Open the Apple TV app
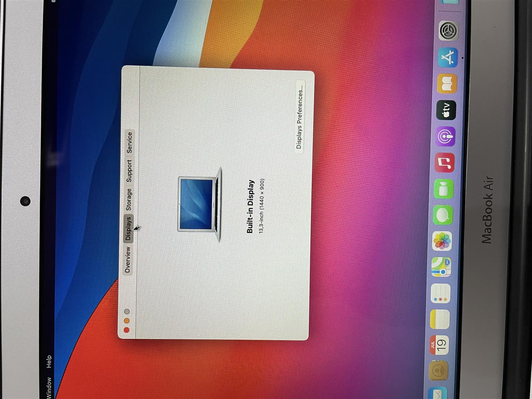This screenshot has width=532, height=399. 446,110
